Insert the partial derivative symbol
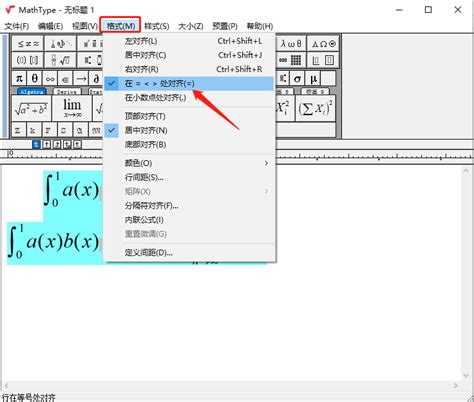 (96, 79)
